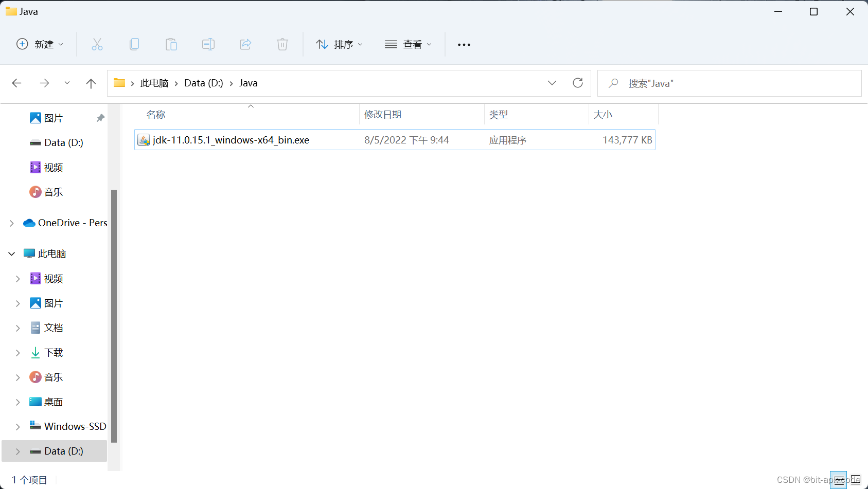Click the refresh icon in the address bar
Screen dimensions: 868x489
tap(578, 83)
